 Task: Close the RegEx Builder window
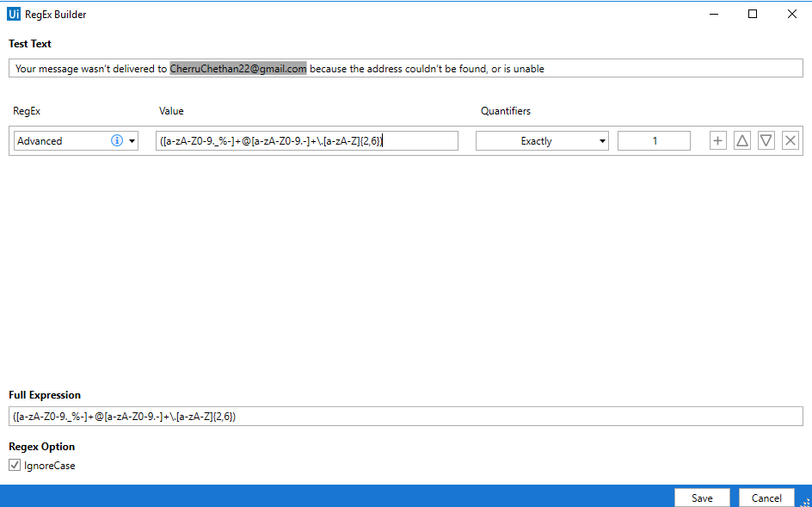click(x=792, y=14)
